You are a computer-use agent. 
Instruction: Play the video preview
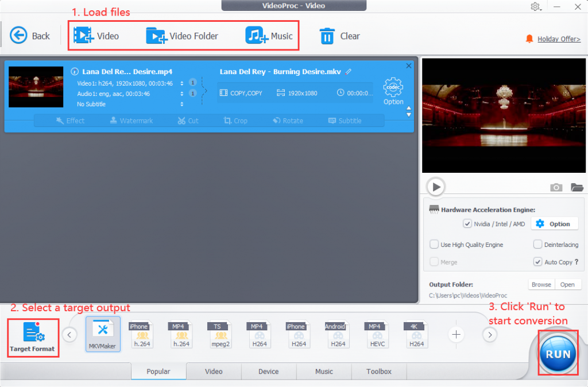436,187
